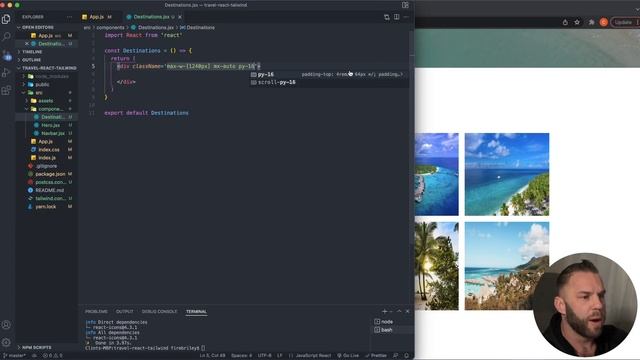Screen dimensions: 640x360
Task: Close Destinations.jsx in Open Editors list
Action: (x=27, y=43)
